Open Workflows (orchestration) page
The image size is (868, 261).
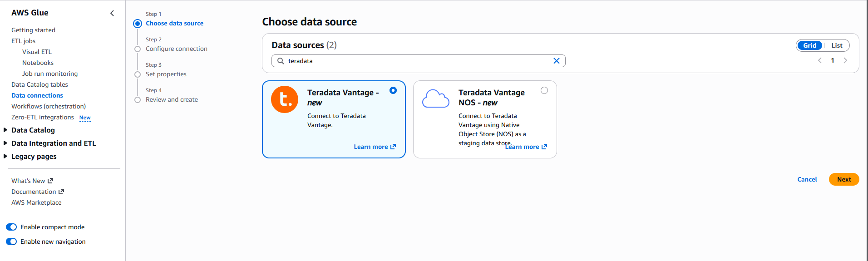click(49, 106)
